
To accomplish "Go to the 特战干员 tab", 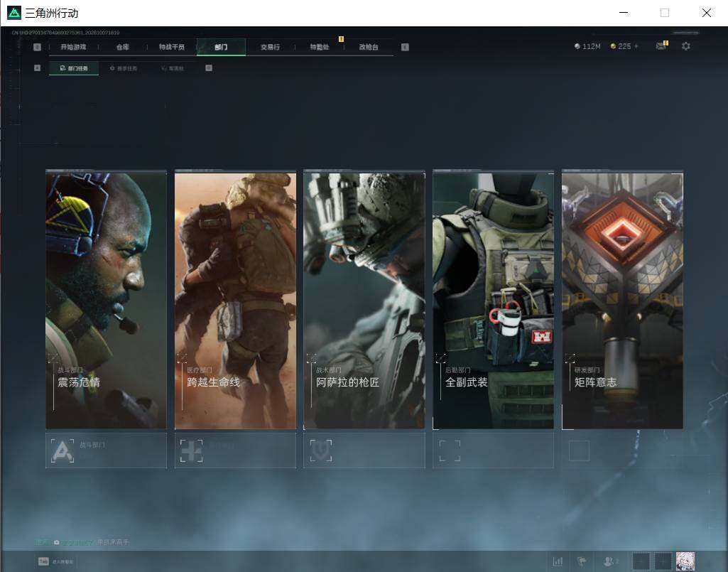I will pos(172,47).
